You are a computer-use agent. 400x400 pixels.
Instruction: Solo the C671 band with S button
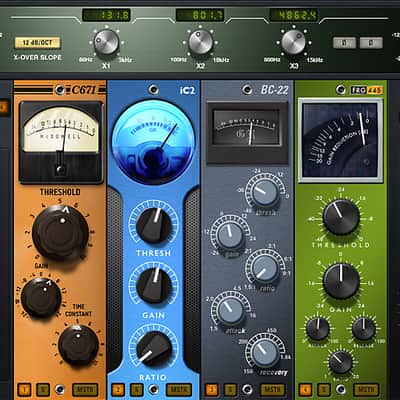click(x=43, y=390)
